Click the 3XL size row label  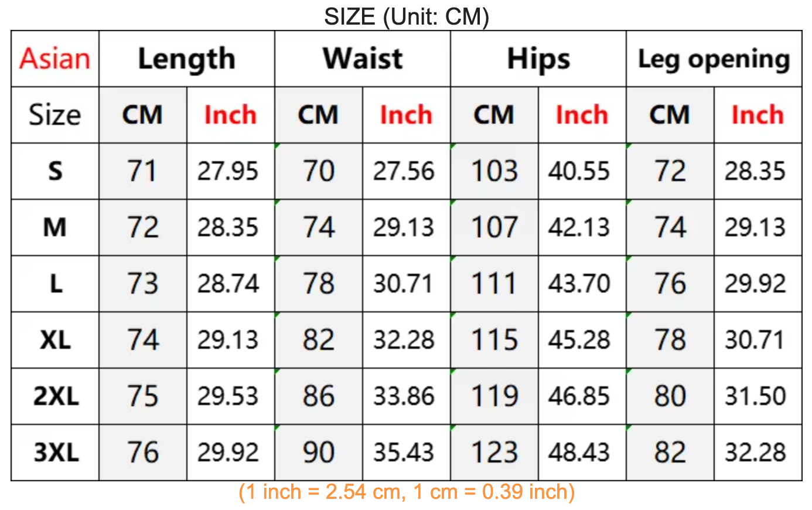click(x=55, y=453)
